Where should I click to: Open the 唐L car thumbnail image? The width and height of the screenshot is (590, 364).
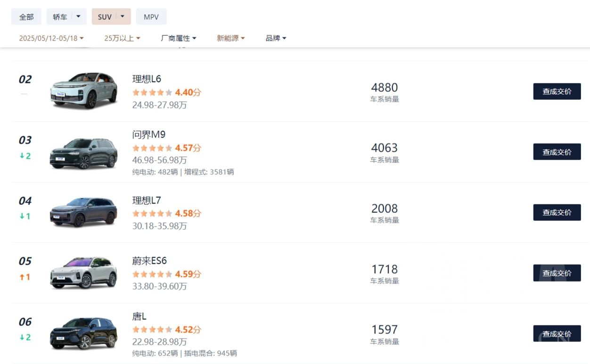(83, 333)
